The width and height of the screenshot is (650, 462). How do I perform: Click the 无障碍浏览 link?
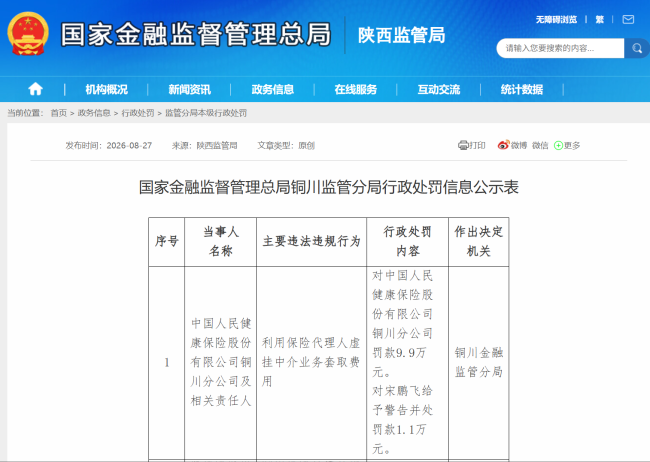coord(556,19)
